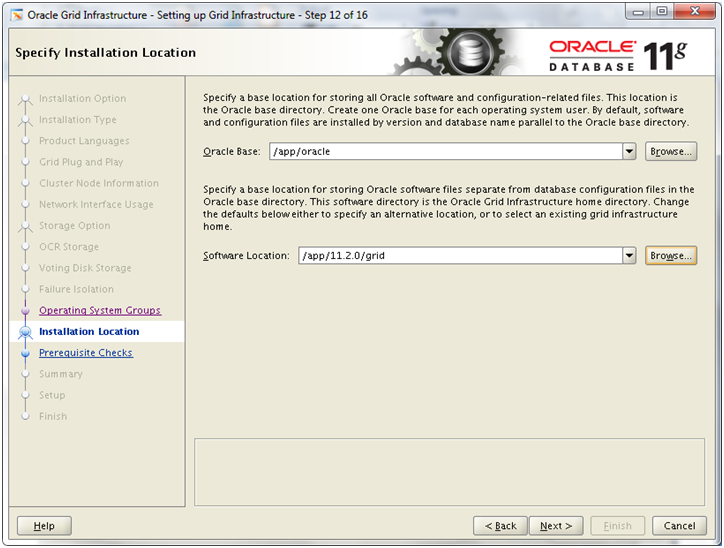724x548 pixels.
Task: Click the Specify Installation Location heading
Action: point(106,53)
